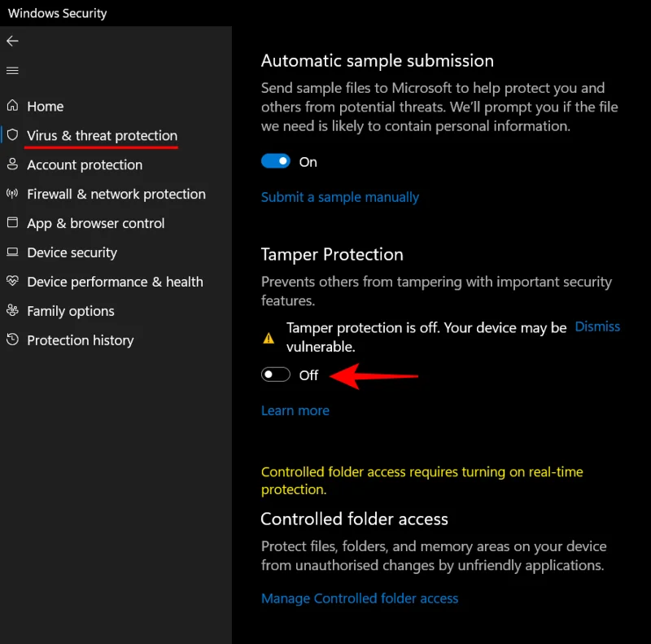The width and height of the screenshot is (651, 644).
Task: Click the warning icon next to Tamper protection
Action: click(x=269, y=336)
